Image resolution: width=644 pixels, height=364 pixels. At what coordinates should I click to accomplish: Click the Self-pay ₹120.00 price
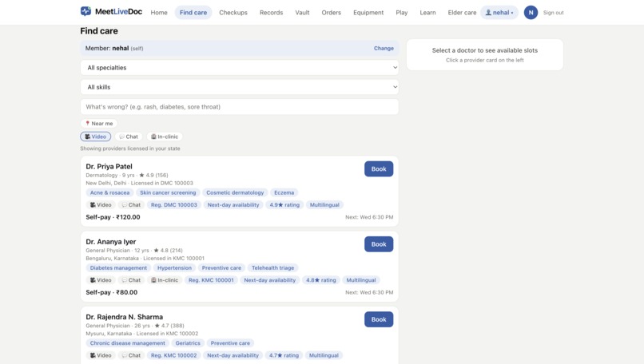(113, 217)
